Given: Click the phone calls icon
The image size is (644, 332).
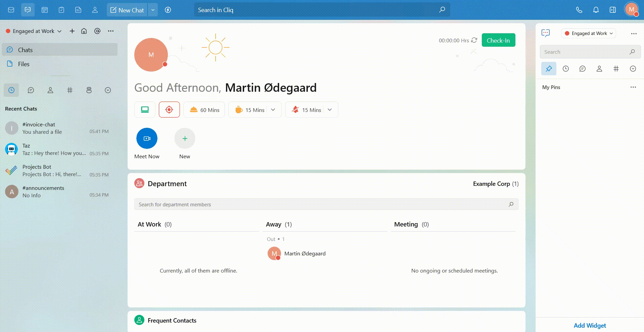Looking at the screenshot, I should (x=579, y=10).
